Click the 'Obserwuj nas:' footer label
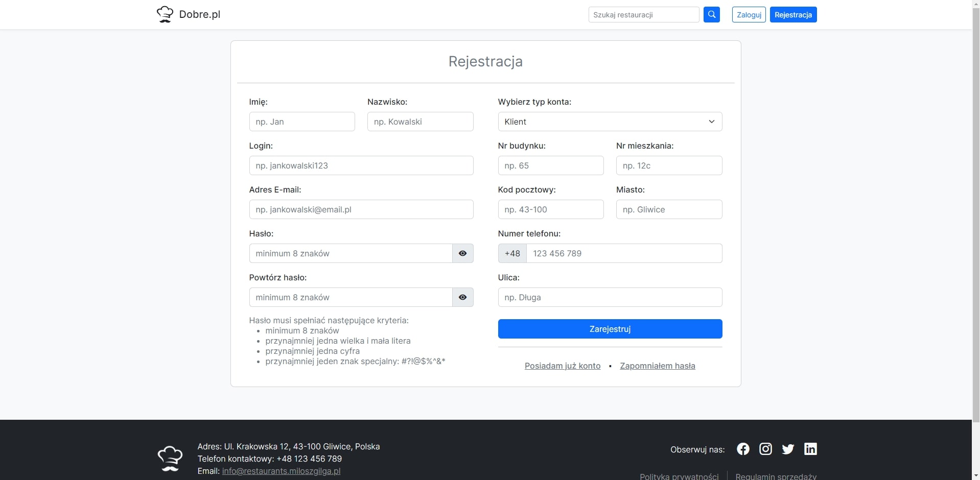 tap(697, 449)
